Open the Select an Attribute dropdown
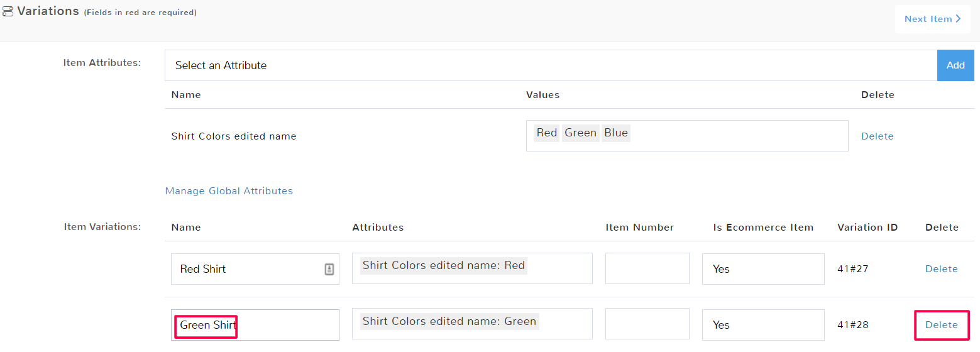Screen dimensions: 980x352 point(550,65)
